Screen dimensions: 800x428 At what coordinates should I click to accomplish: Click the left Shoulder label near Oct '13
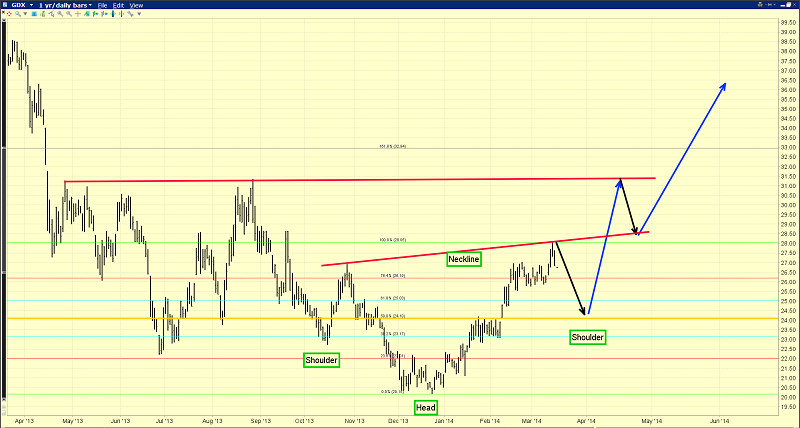[322, 358]
